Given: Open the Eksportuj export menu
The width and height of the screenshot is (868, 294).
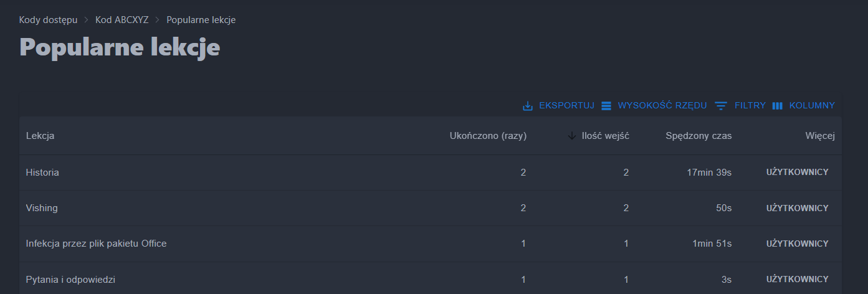Looking at the screenshot, I should point(566,106).
